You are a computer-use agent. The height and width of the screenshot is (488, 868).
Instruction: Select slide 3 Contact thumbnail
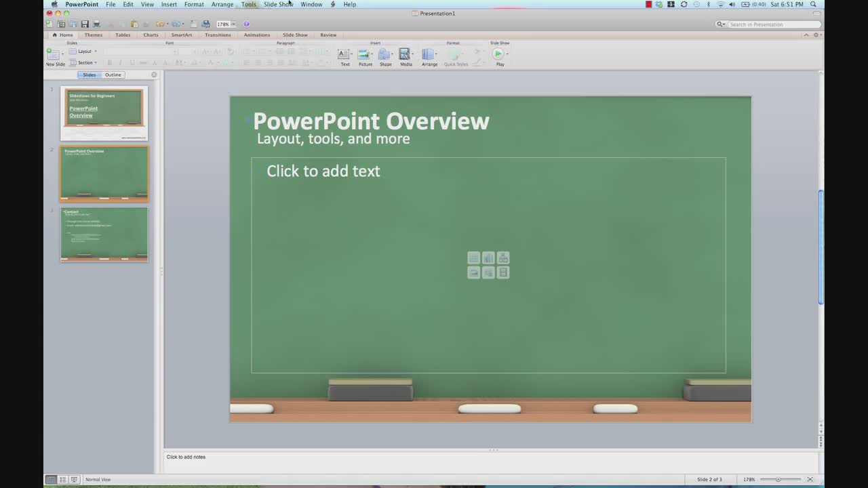tap(104, 235)
